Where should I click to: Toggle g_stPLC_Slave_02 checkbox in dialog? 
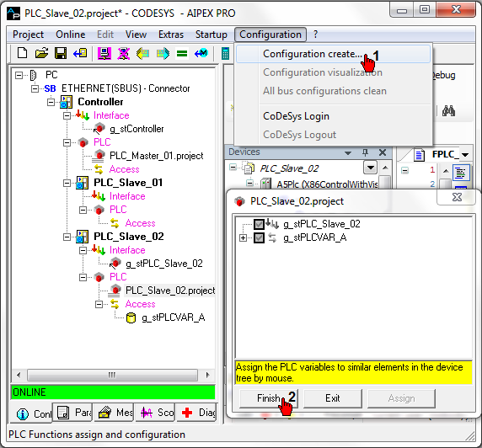click(x=259, y=224)
